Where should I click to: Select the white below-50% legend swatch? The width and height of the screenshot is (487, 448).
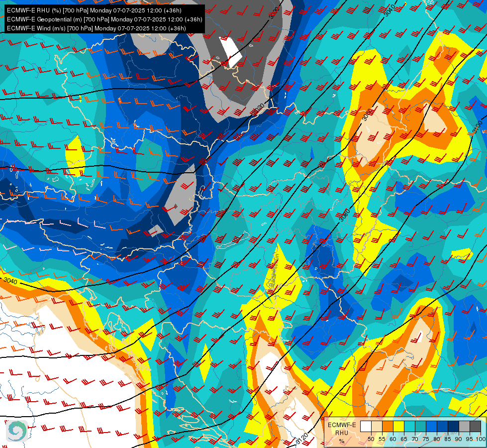(x=366, y=426)
